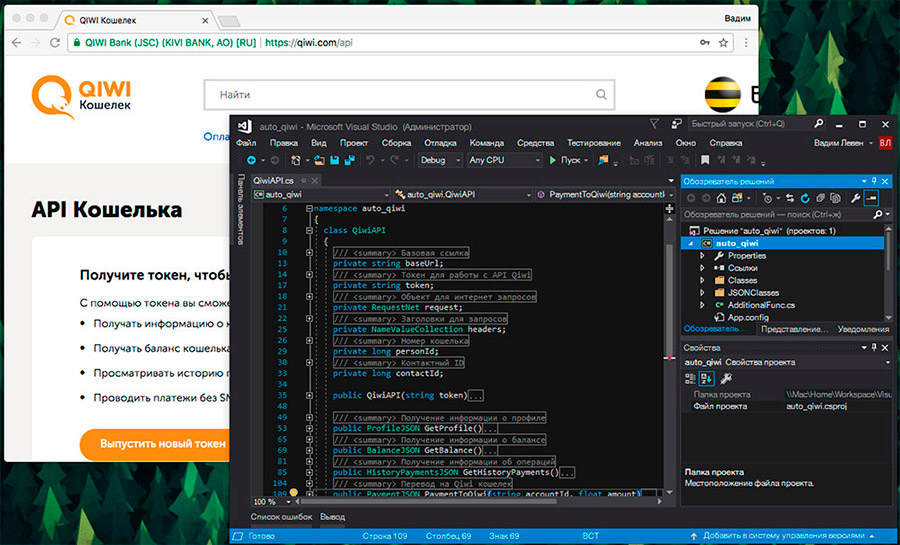Open the Файл menu
Screen dimensions: 900x545
click(x=246, y=143)
